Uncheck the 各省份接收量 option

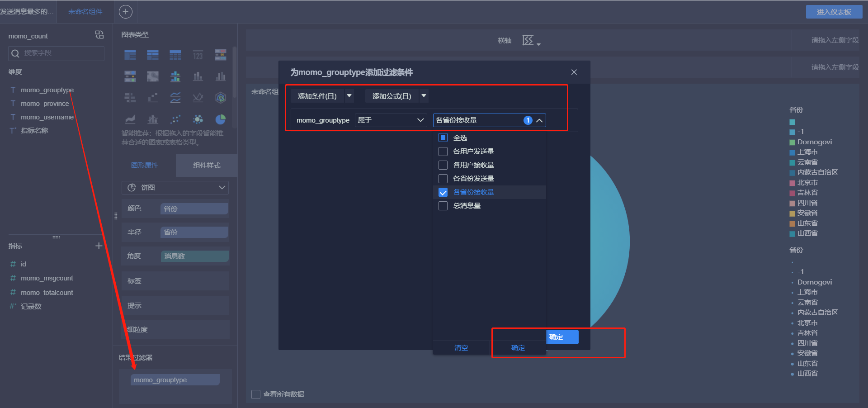tap(443, 192)
